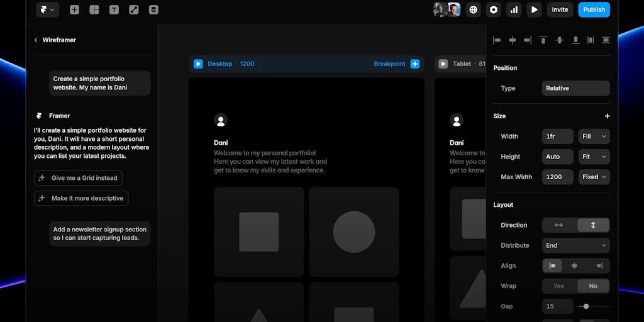
Task: Click the Height Auto input field
Action: click(558, 157)
